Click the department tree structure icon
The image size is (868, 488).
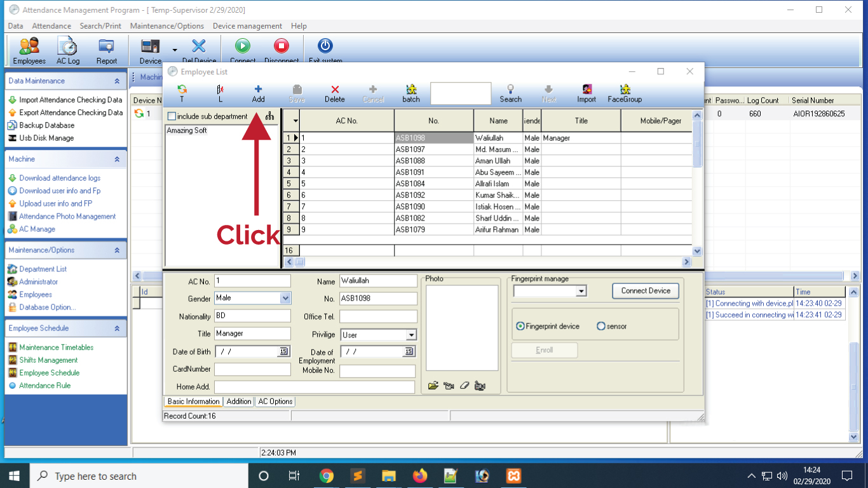[270, 116]
